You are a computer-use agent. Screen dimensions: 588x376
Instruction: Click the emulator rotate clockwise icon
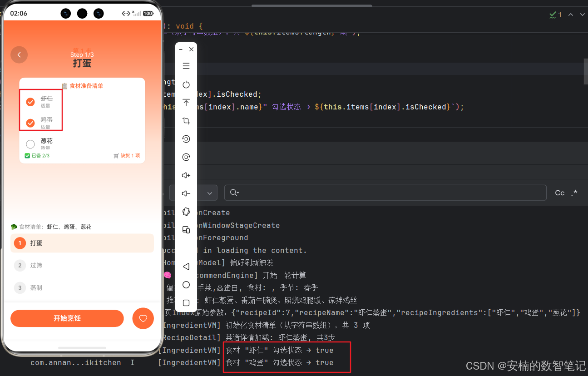(186, 157)
